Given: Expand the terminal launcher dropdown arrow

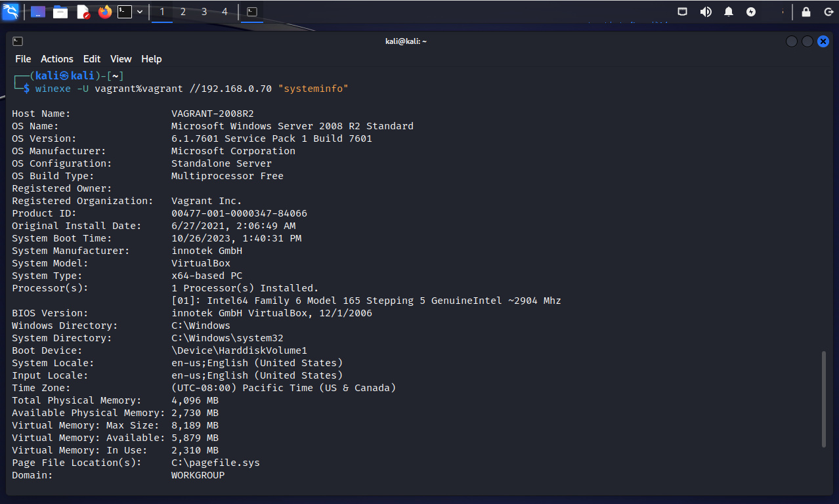Looking at the screenshot, I should [140, 12].
